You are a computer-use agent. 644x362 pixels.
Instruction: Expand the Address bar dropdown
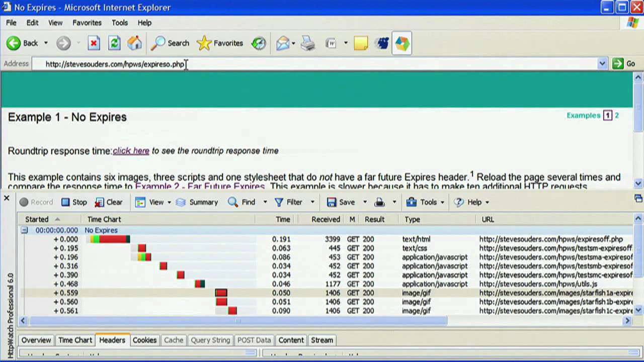click(x=602, y=64)
